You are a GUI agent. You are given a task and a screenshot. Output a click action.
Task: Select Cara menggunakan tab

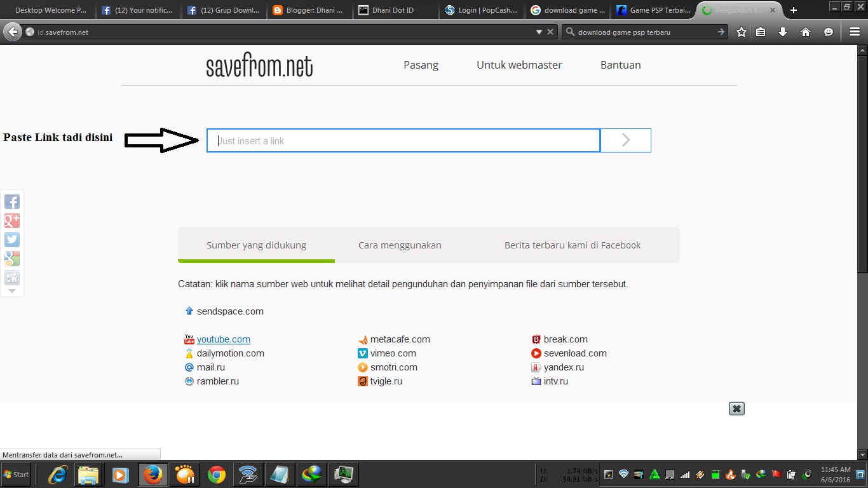click(x=400, y=245)
